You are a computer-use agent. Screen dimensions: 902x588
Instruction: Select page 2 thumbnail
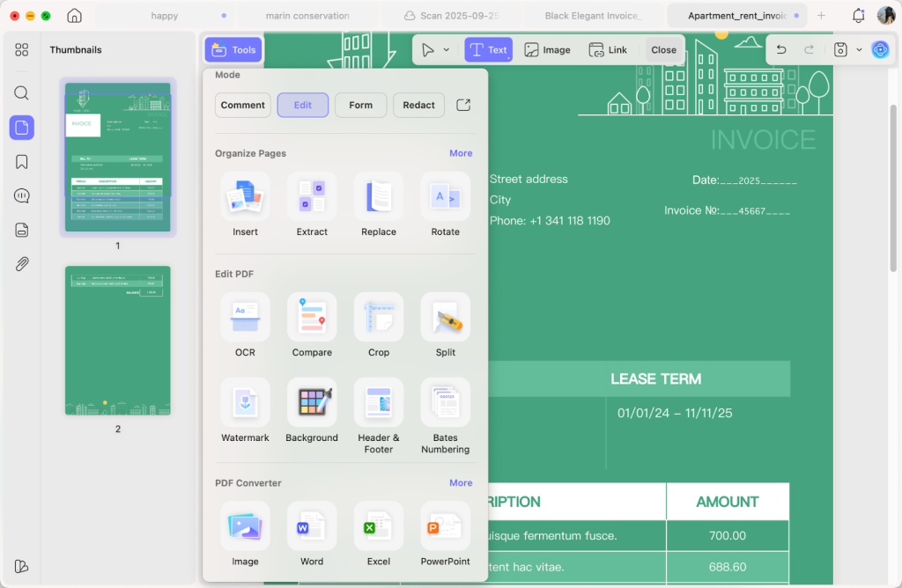tap(118, 341)
